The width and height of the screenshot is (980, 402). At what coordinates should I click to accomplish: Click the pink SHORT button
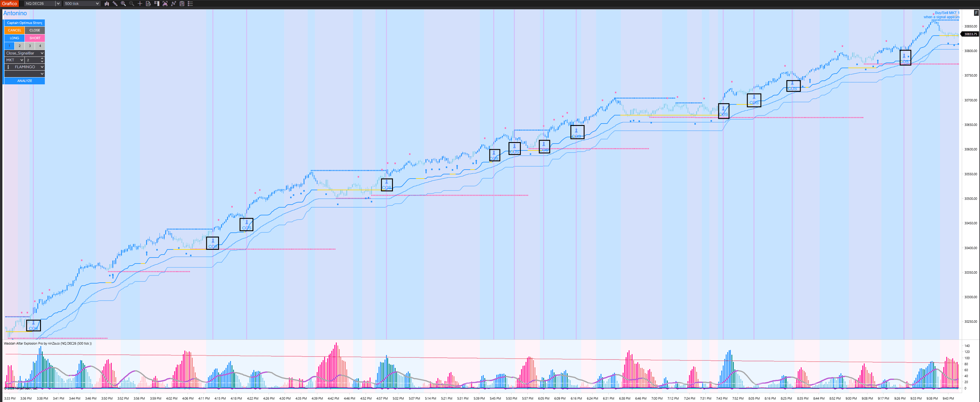(x=35, y=38)
